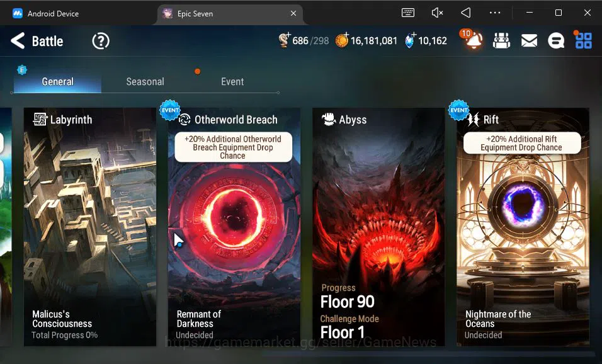Image resolution: width=602 pixels, height=364 pixels.
Task: Close the Epic Seven tab
Action: tap(293, 13)
